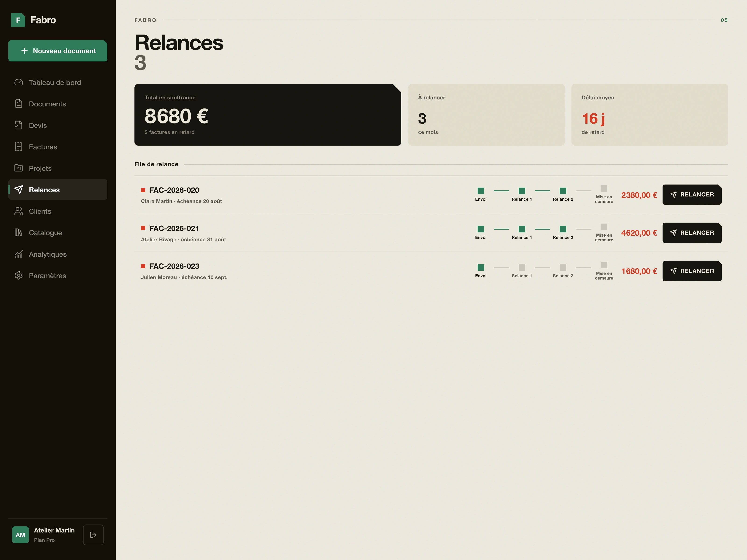This screenshot has width=747, height=560.
Task: Click the amount 4620,00 €
Action: pos(639,233)
